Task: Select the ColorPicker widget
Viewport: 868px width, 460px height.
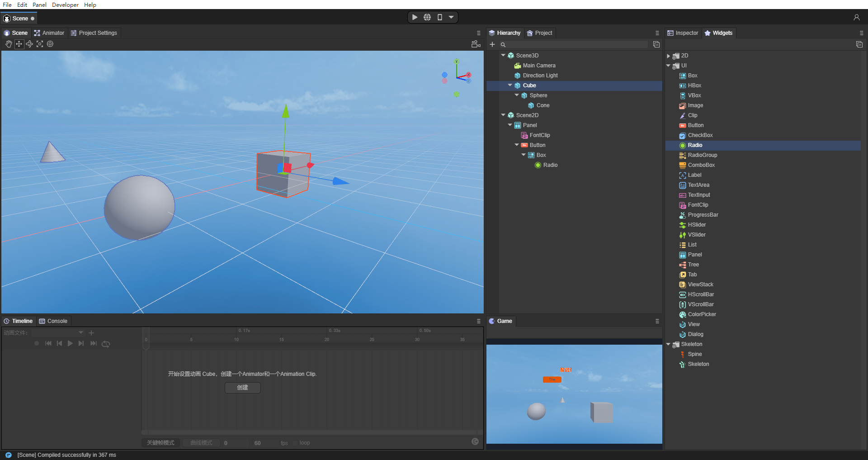Action: [702, 314]
